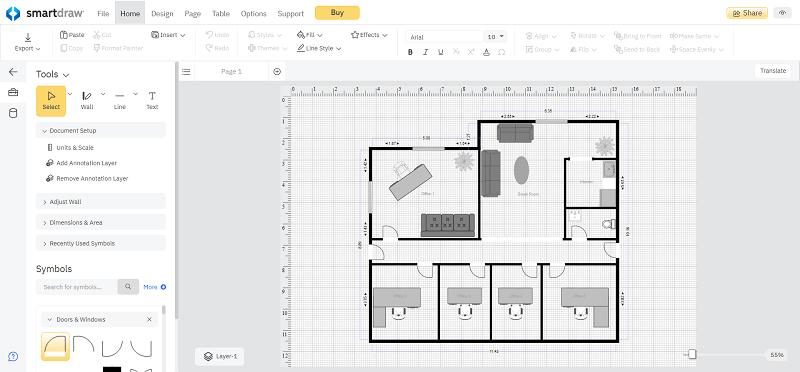800x372 pixels.
Task: Collapse the Doors & Windows library
Action: pyautogui.click(x=50, y=319)
